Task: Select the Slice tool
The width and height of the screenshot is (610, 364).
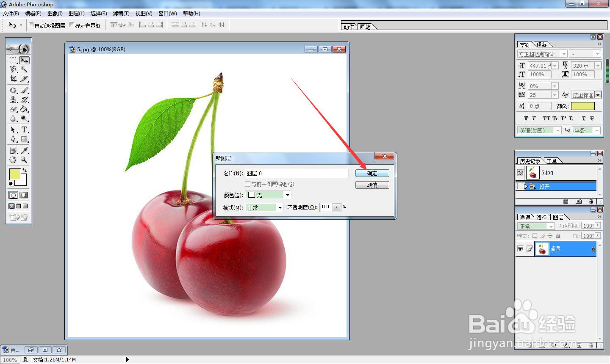Action: (x=24, y=78)
